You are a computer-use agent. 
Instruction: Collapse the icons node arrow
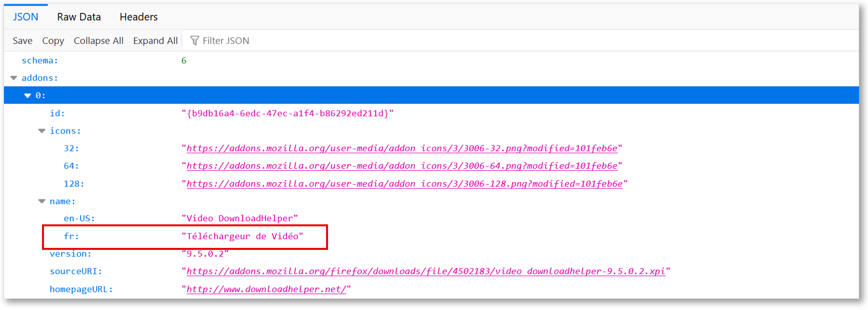[42, 131]
